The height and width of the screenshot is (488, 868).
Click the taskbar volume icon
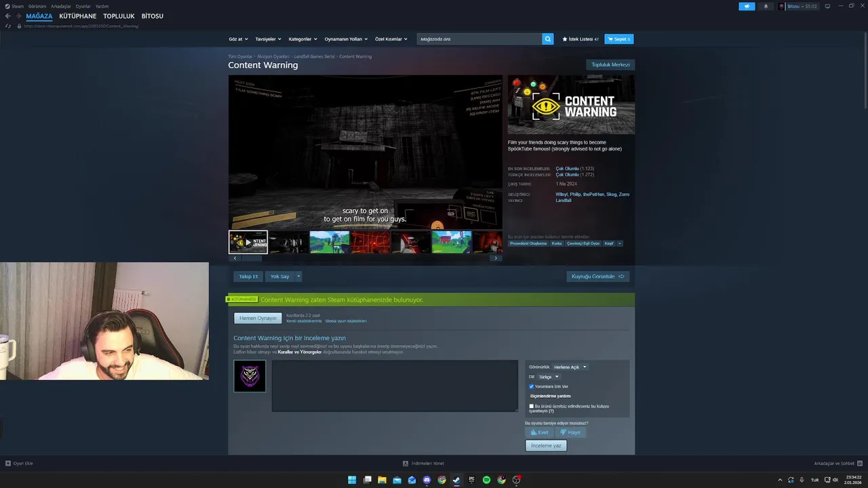point(835,480)
